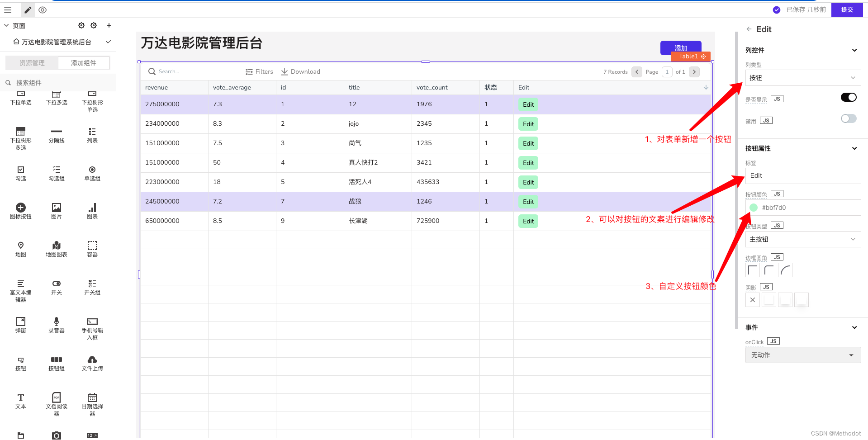Add a new page with plus icon
The width and height of the screenshot is (868, 440).
[x=109, y=25]
